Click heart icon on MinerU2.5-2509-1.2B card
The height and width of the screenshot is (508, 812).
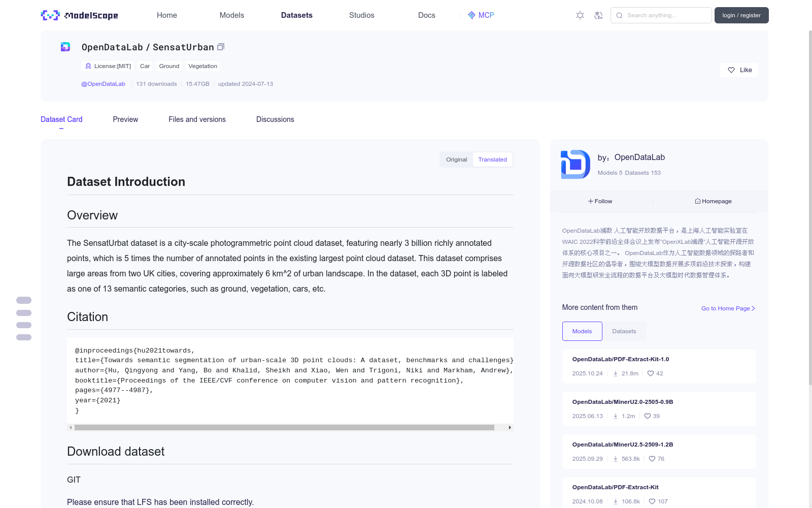[x=652, y=459]
